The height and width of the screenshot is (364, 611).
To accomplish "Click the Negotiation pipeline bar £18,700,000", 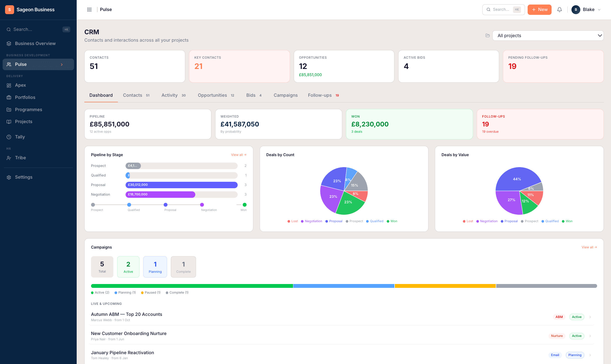I will pyautogui.click(x=160, y=194).
